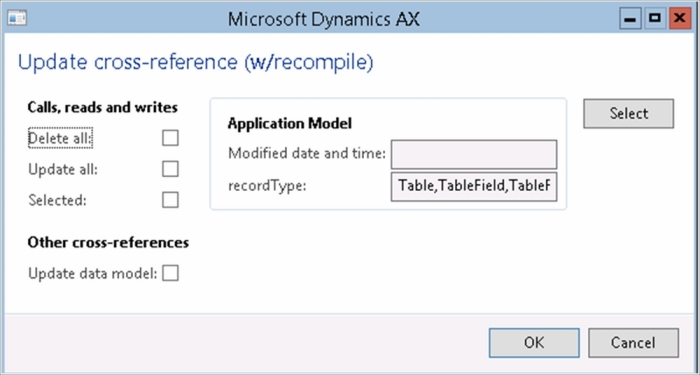Focus the Modified date and time field

pos(474,154)
